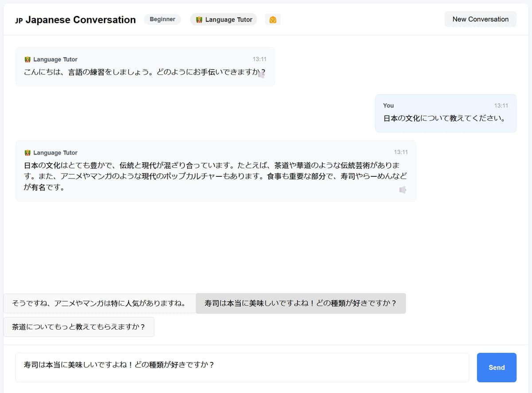Viewport: 532px width, 393px height.
Task: Click the Japanese Conversation title
Action: [x=80, y=19]
